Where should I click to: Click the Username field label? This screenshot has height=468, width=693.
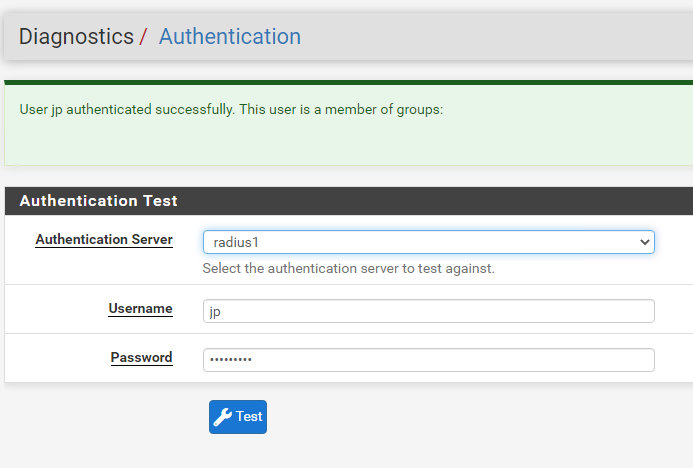[x=140, y=309]
